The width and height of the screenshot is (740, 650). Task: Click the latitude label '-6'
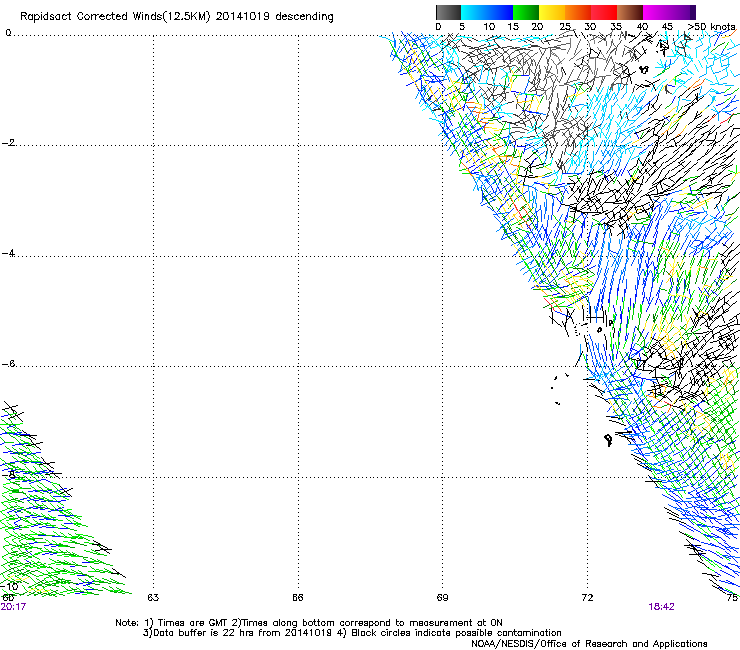pos(8,363)
